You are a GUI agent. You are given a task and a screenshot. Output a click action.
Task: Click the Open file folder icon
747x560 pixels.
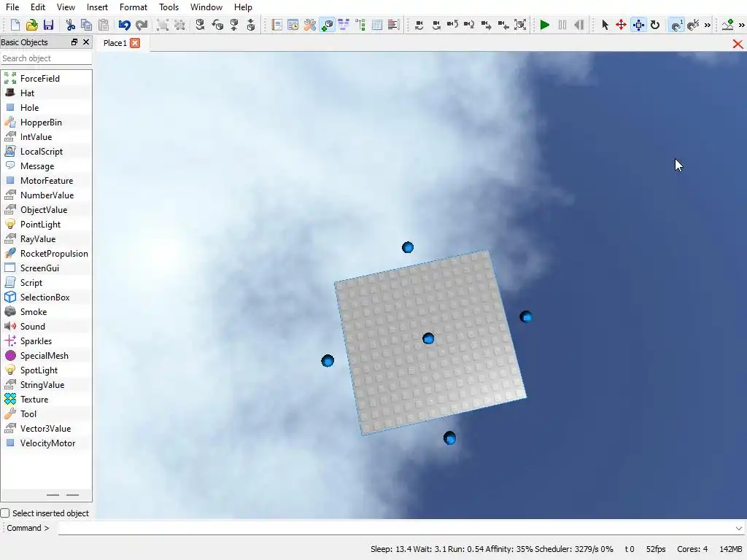(31, 25)
